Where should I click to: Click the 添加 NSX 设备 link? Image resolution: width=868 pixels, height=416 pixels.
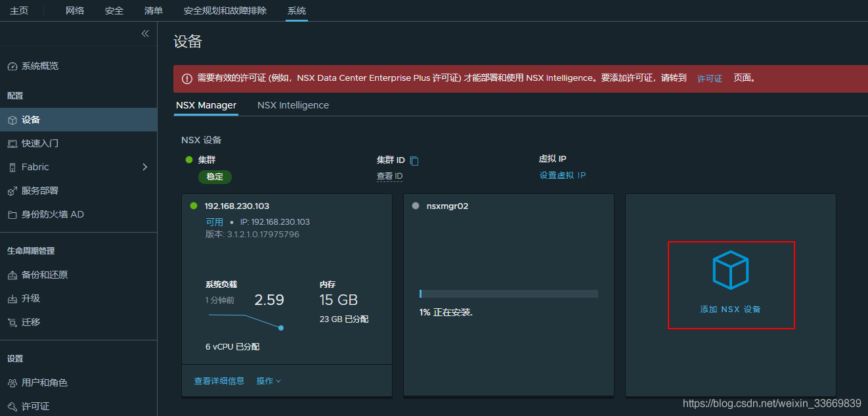click(730, 310)
